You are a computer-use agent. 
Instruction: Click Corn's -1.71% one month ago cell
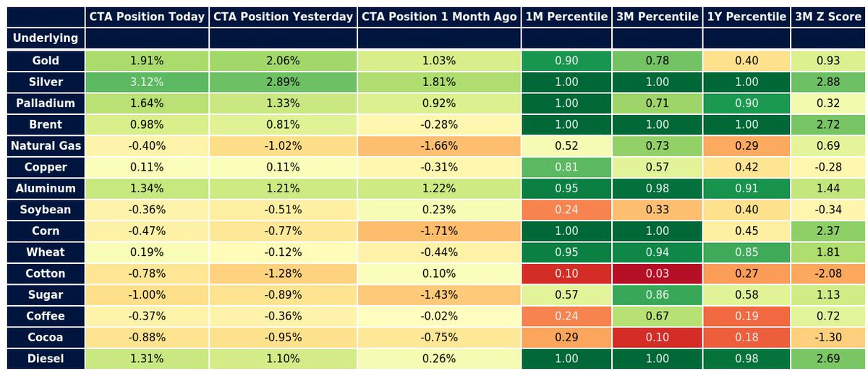[438, 231]
